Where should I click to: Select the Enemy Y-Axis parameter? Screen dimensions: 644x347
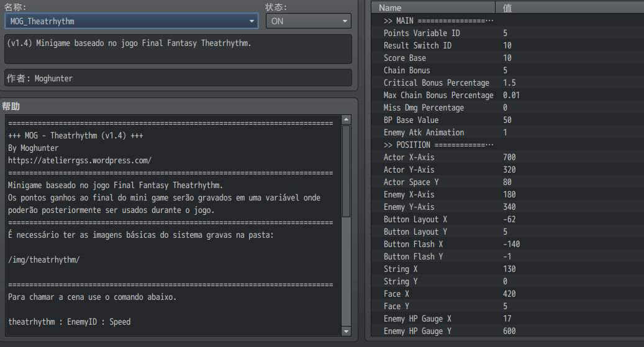pos(507,207)
